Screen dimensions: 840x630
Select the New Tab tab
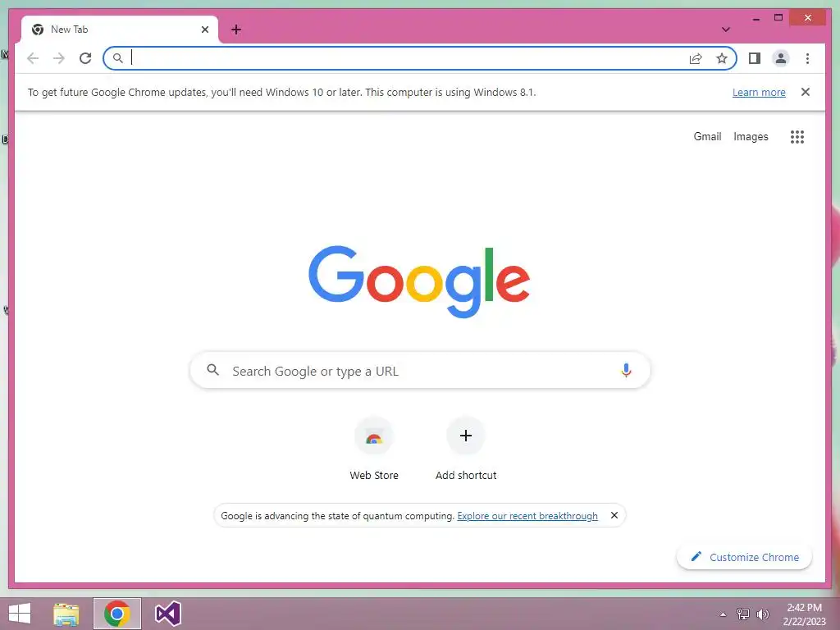(x=120, y=30)
